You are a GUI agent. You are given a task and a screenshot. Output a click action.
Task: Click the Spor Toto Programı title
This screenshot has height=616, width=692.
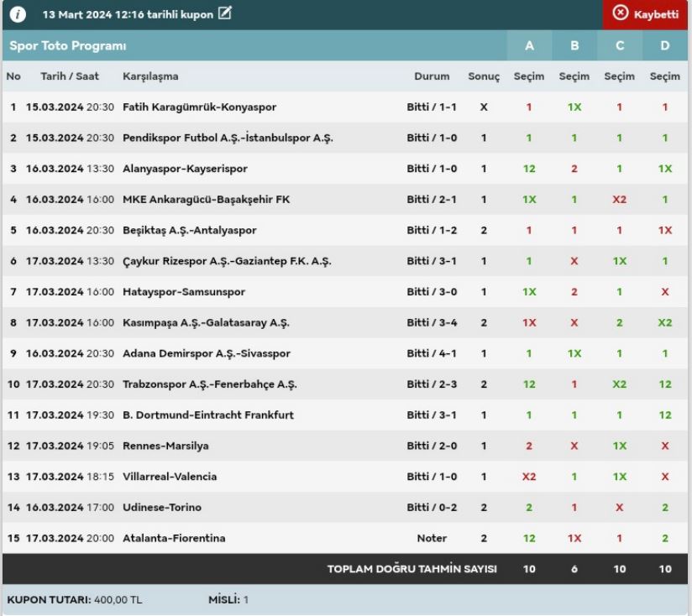(67, 45)
